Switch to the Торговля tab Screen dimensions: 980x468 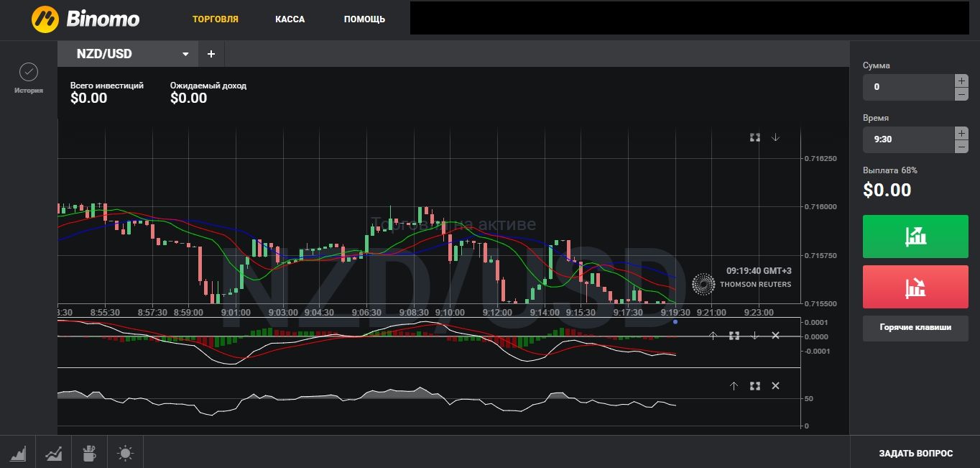pos(216,19)
